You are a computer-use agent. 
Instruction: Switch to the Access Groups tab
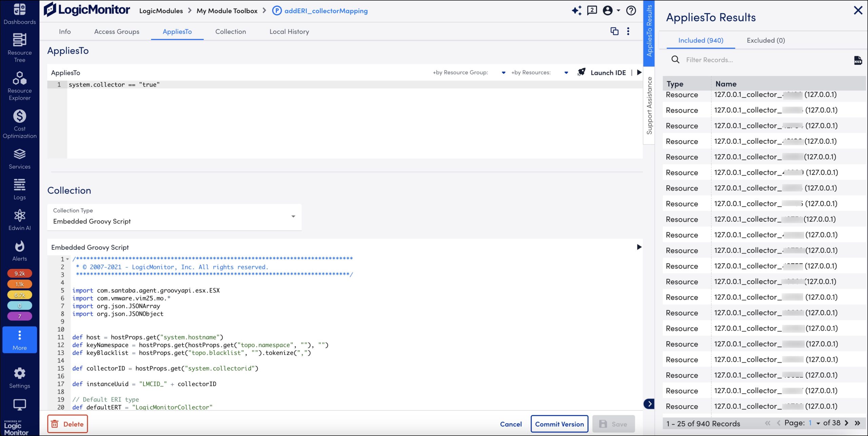click(x=117, y=32)
